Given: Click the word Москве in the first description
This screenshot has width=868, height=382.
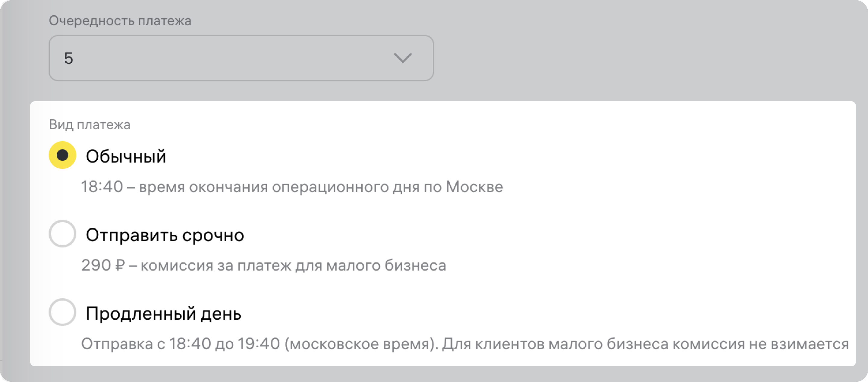Looking at the screenshot, I should 474,186.
